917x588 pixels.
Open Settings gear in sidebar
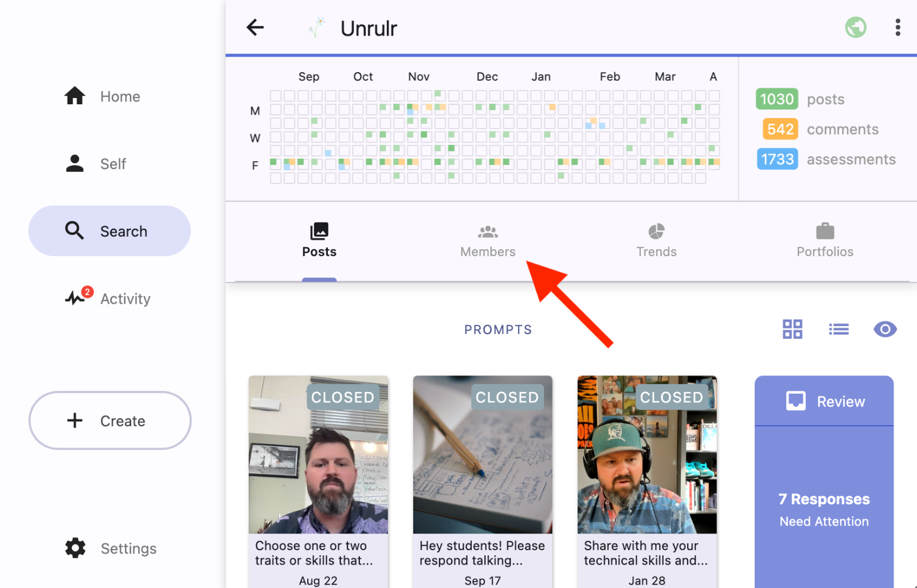coord(111,548)
